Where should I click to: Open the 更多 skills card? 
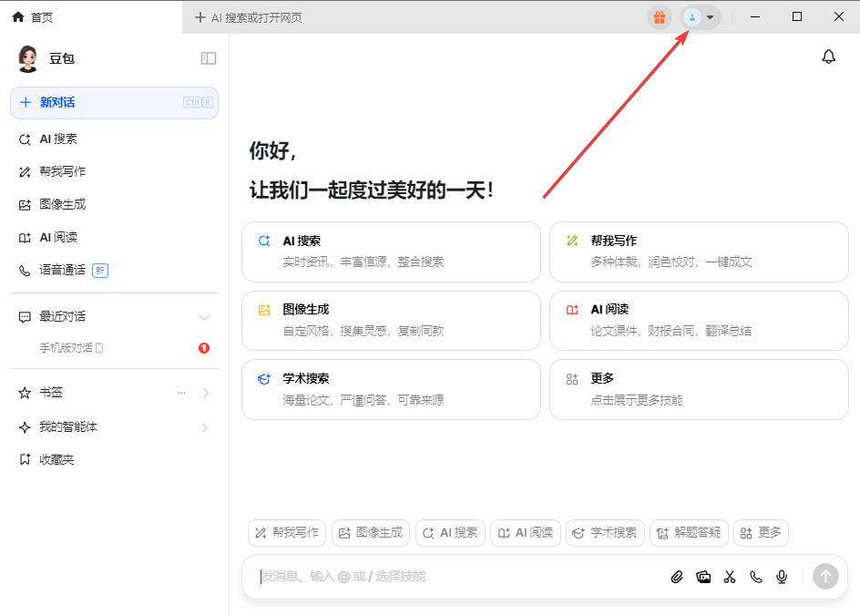[699, 389]
